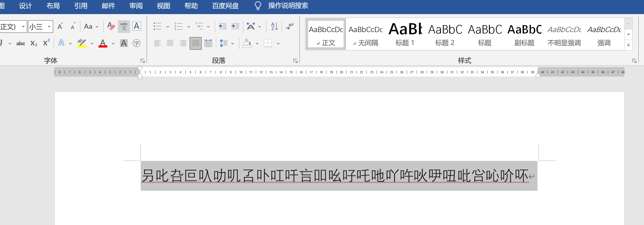
Task: Insert enclosed character 字 icon
Action: coord(137,43)
